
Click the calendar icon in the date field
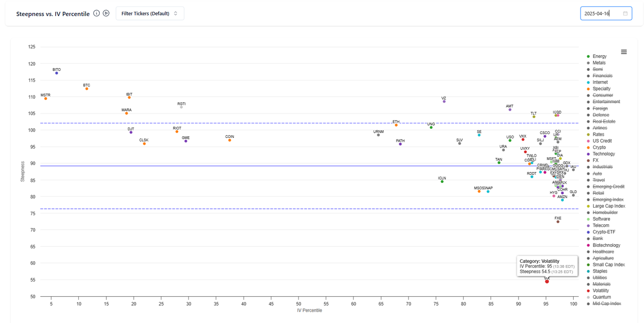coord(625,13)
